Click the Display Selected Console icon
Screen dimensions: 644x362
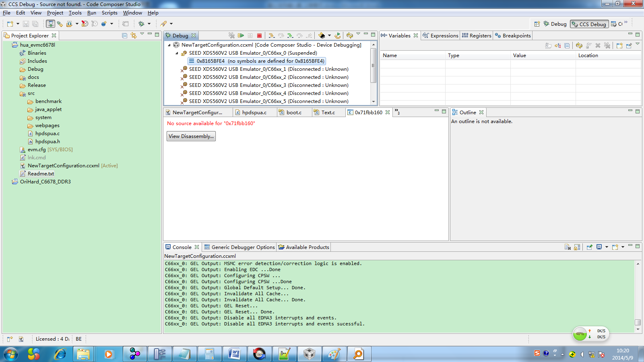(x=599, y=247)
